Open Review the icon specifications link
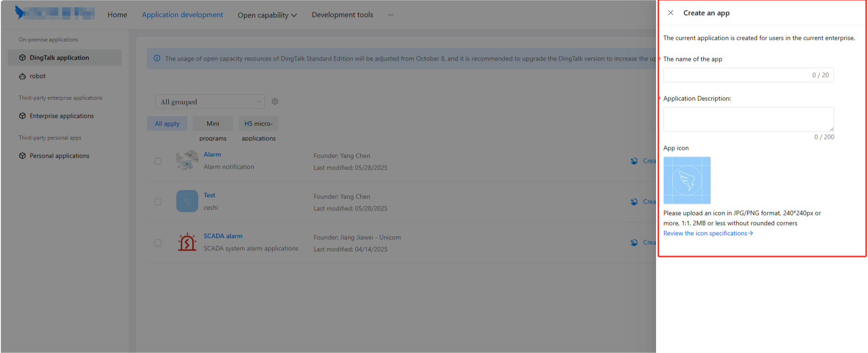The width and height of the screenshot is (868, 353). coord(708,233)
